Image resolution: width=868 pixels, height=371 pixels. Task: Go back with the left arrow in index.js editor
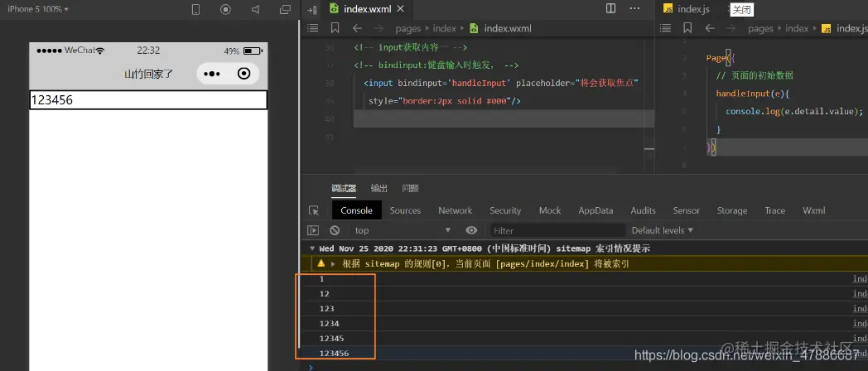tap(711, 28)
